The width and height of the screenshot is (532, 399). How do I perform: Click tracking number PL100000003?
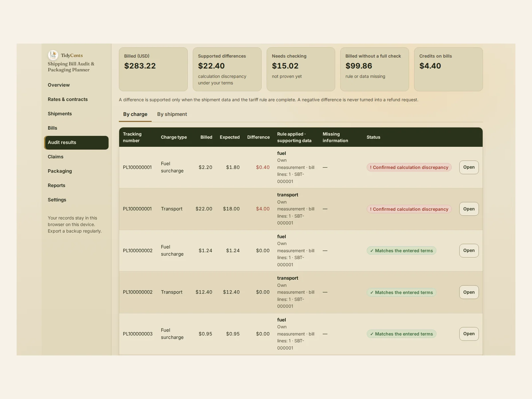(138, 334)
